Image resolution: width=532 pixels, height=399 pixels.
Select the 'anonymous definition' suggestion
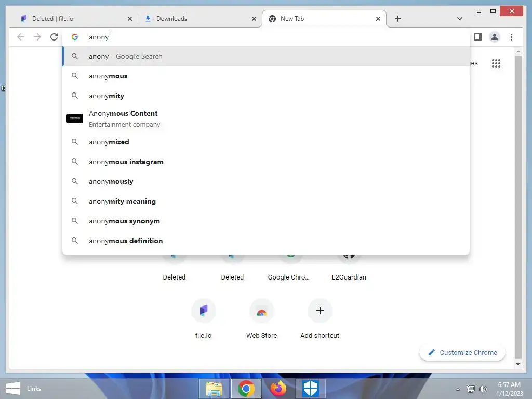266,241
